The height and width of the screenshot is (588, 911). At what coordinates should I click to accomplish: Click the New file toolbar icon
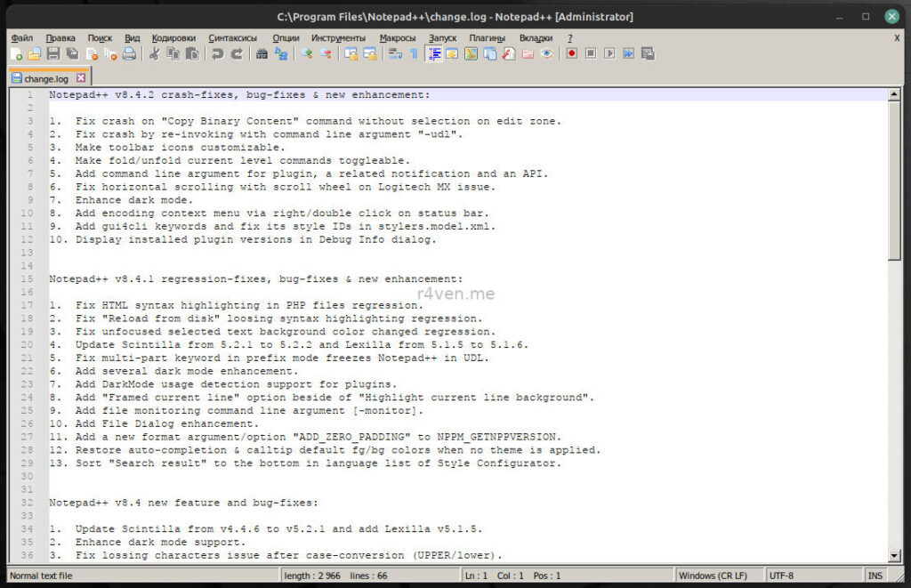[16, 54]
